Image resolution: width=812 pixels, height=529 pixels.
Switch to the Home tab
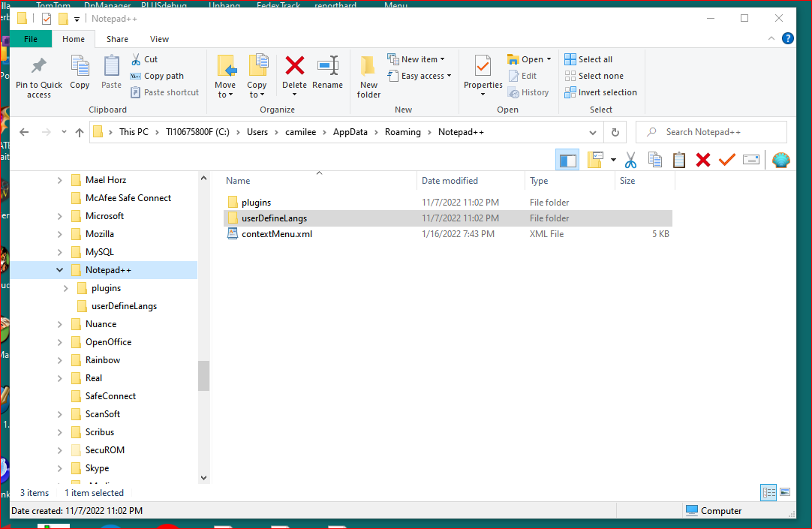click(74, 39)
